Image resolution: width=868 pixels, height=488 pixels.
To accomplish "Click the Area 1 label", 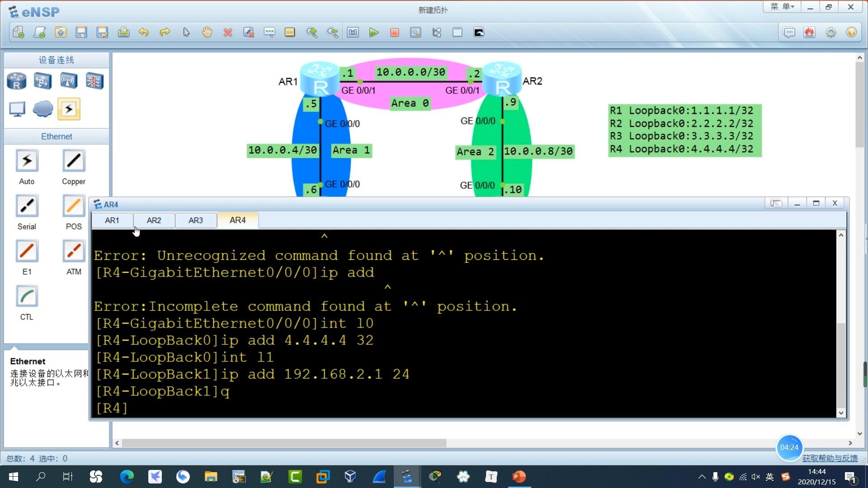I will (351, 150).
